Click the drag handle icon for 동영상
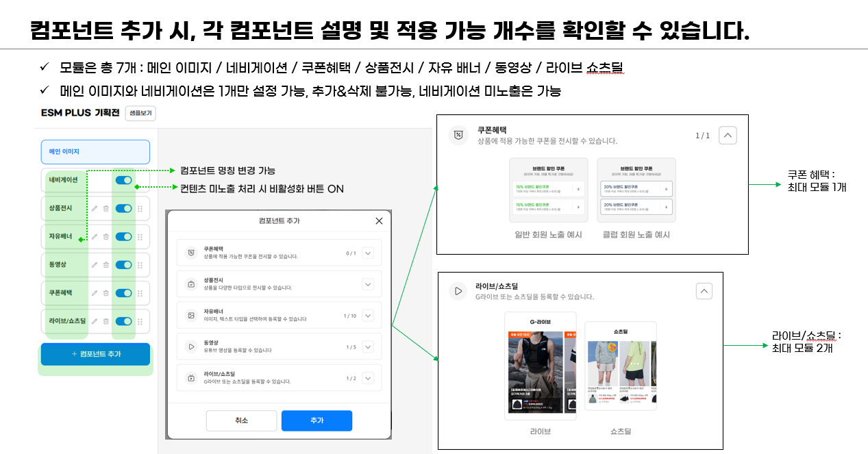The height and width of the screenshot is (454, 868). [x=140, y=264]
